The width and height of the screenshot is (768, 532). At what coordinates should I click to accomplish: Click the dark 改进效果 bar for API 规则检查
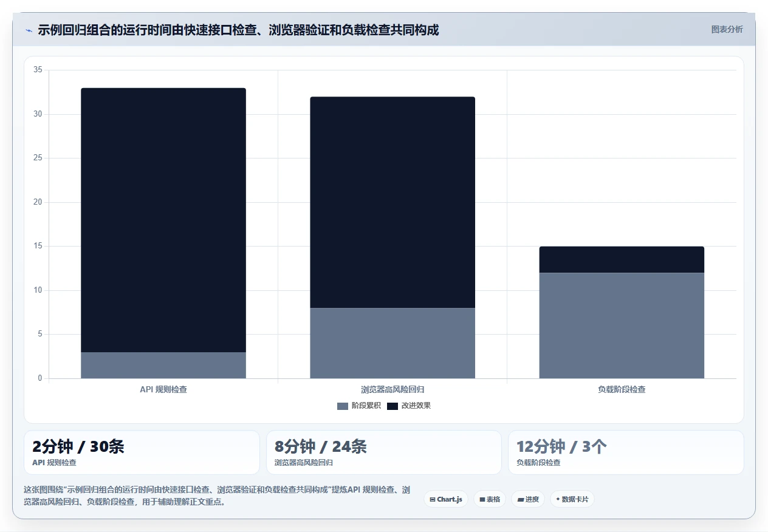point(163,220)
